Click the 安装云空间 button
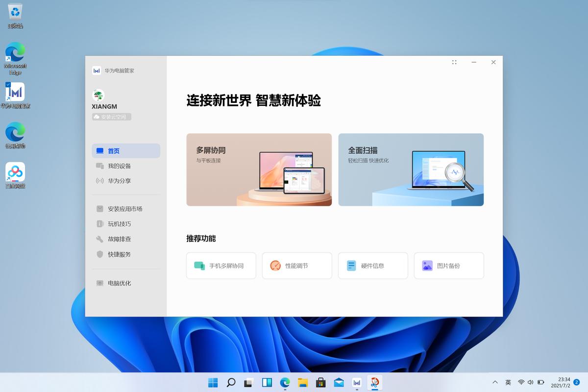588x392 pixels. pos(111,116)
